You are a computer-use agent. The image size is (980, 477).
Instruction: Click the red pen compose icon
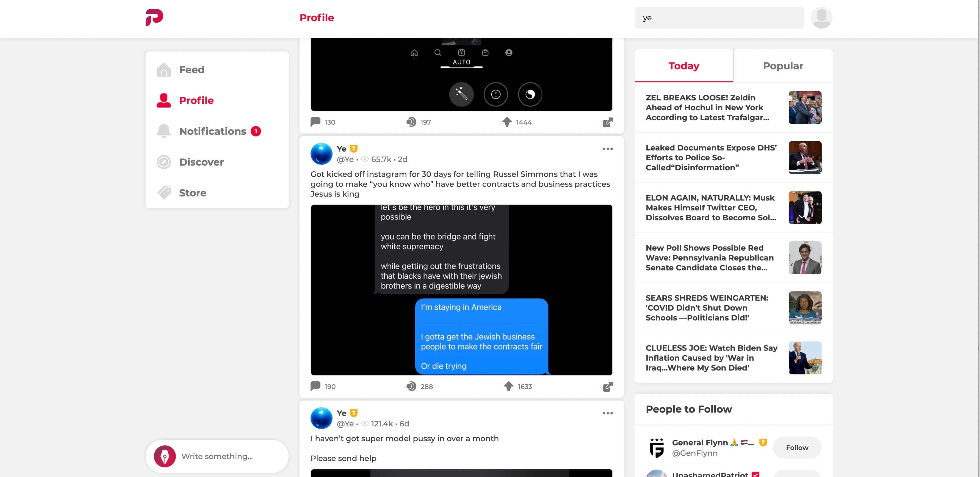[x=165, y=456]
